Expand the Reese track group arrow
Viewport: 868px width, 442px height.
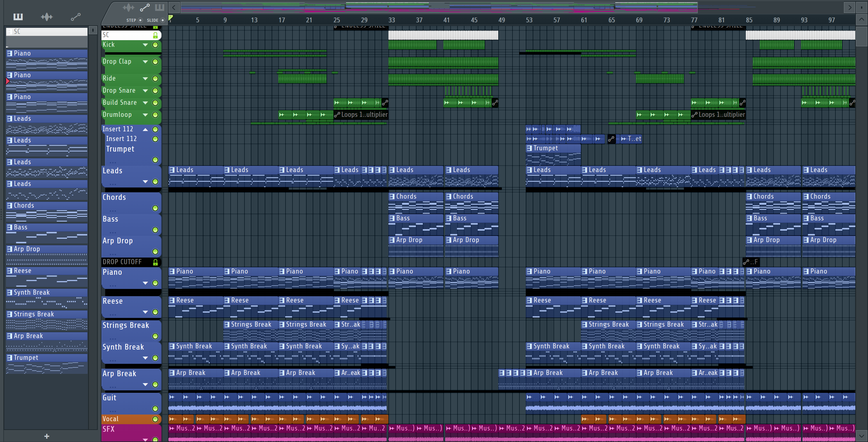click(x=145, y=312)
